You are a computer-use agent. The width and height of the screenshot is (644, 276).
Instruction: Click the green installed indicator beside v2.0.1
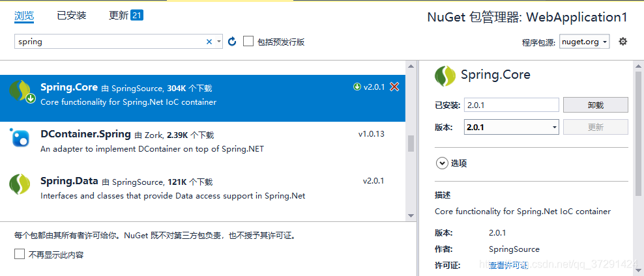[x=357, y=87]
